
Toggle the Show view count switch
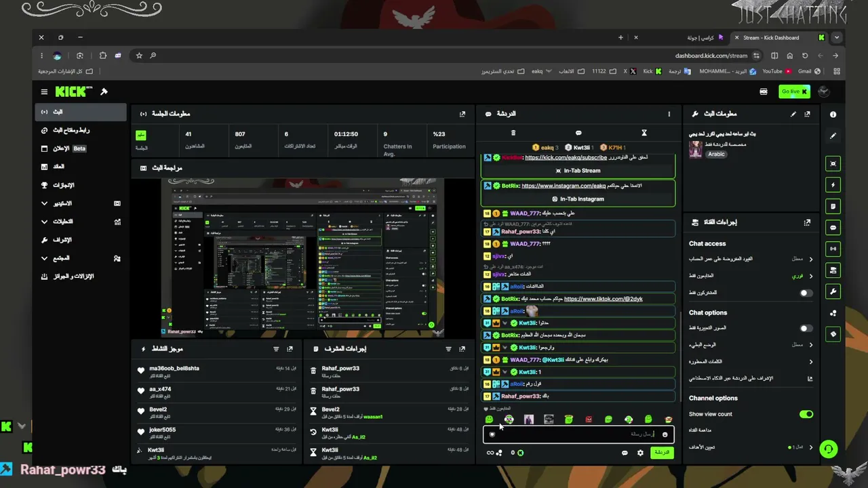click(806, 414)
